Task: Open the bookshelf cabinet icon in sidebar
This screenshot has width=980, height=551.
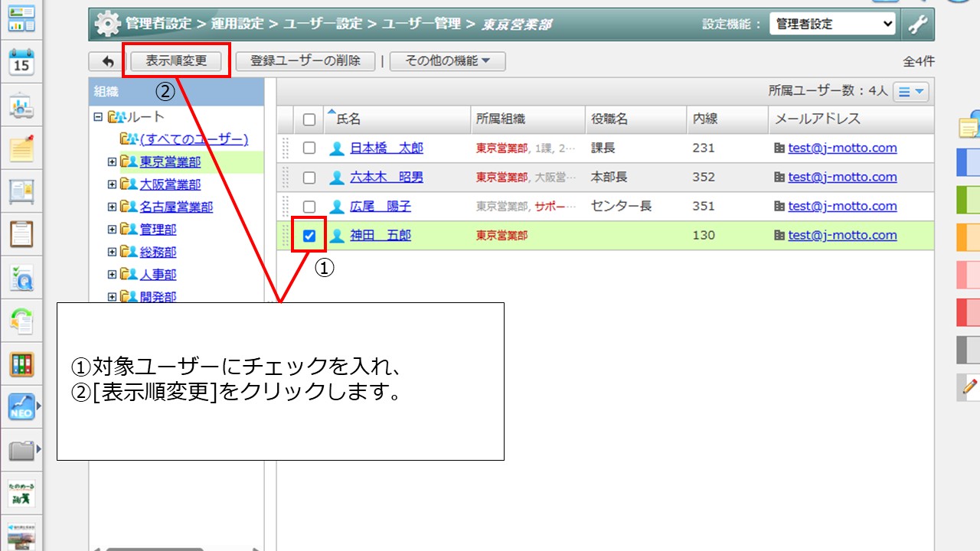Action: click(x=21, y=364)
